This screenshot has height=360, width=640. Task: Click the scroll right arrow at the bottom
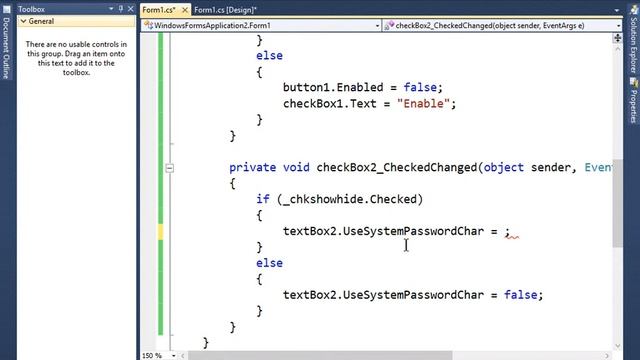[607, 356]
